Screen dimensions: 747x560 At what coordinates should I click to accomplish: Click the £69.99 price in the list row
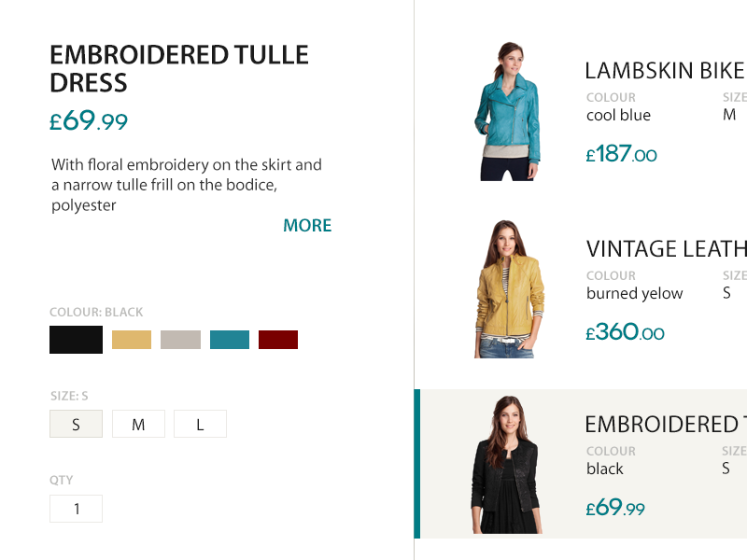pyautogui.click(x=615, y=508)
